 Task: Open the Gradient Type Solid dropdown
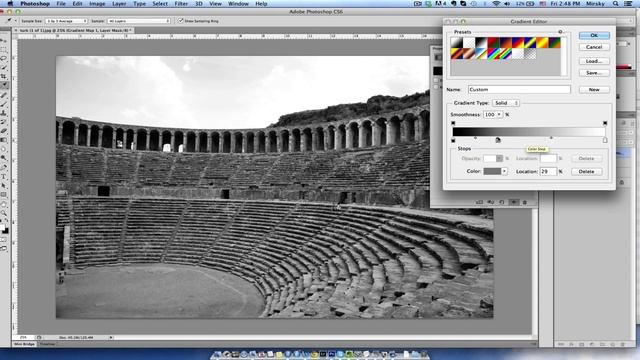click(506, 103)
